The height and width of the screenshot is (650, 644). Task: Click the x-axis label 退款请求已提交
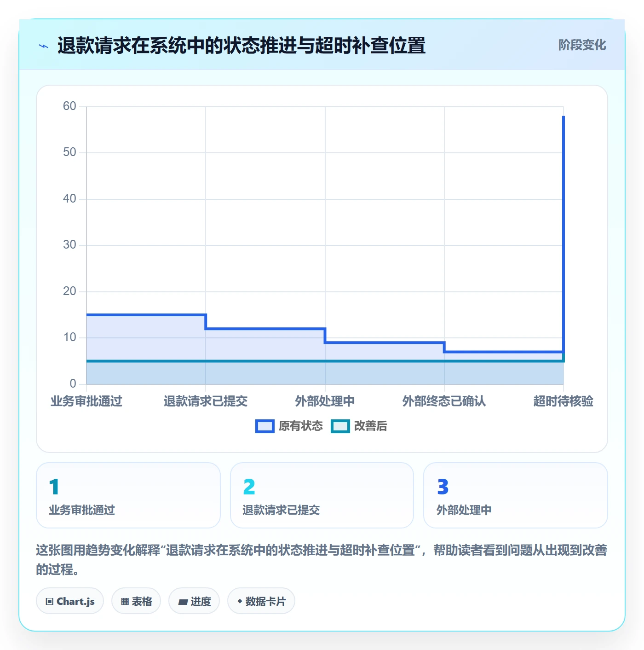(206, 401)
